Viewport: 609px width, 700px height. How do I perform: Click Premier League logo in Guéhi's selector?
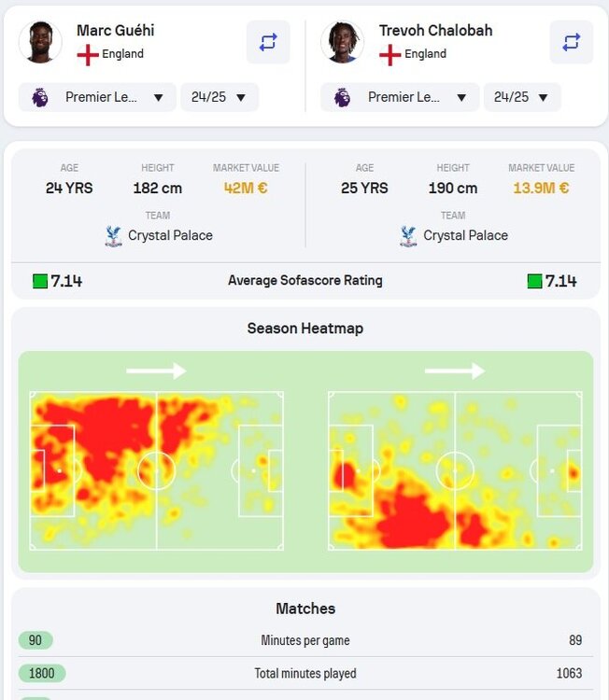(40, 97)
